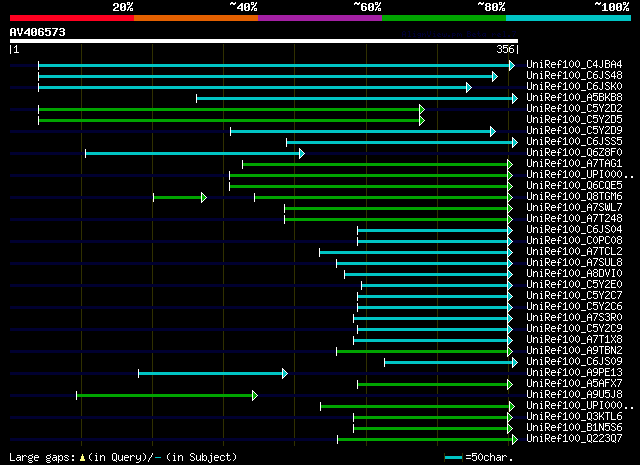Select the UniRef100_C6JS09 label
Viewport: 640px width, 465px height.
[574, 362]
